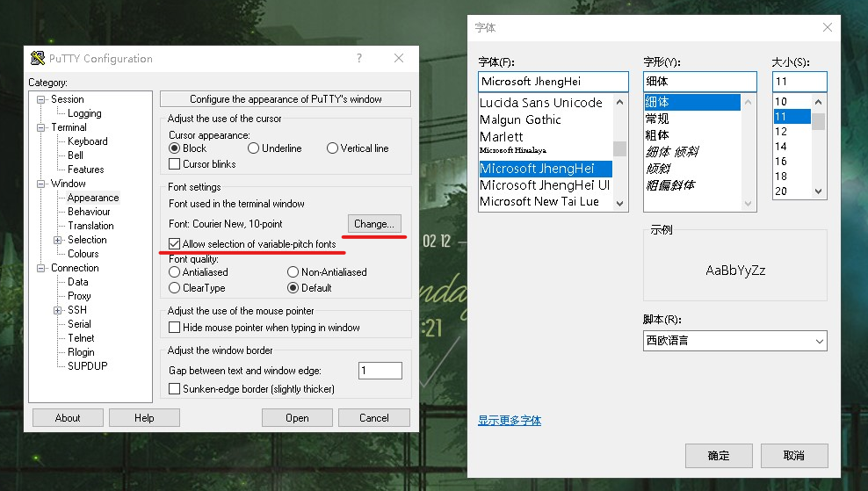Open the SUPDUP category

(88, 366)
